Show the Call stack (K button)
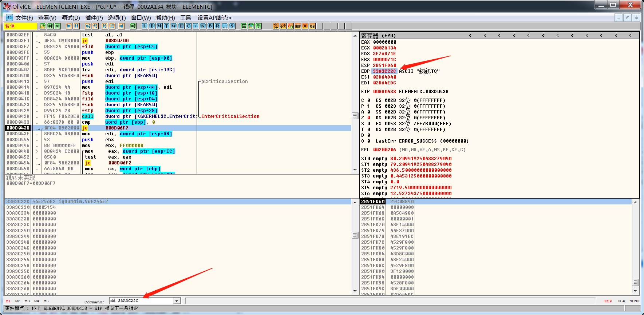The image size is (644, 315). coord(203,26)
